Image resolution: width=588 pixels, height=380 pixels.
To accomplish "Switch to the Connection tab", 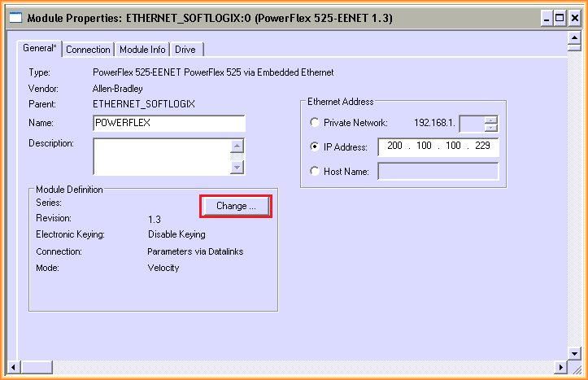I will (x=88, y=50).
